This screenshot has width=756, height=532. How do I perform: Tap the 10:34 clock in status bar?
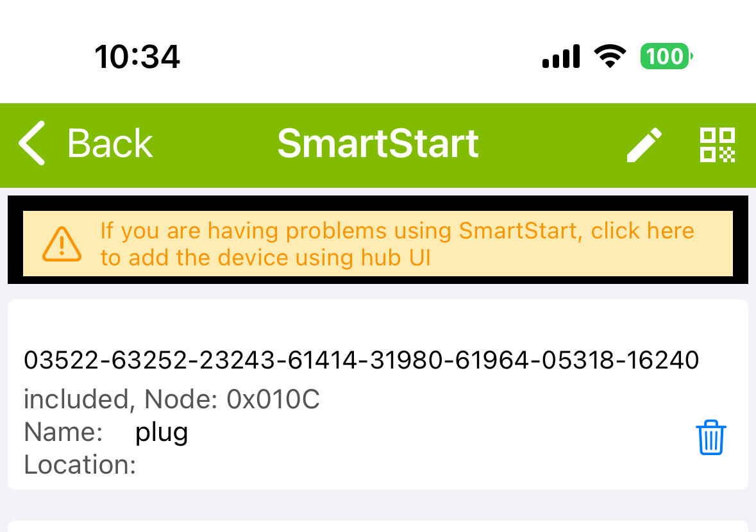[137, 57]
